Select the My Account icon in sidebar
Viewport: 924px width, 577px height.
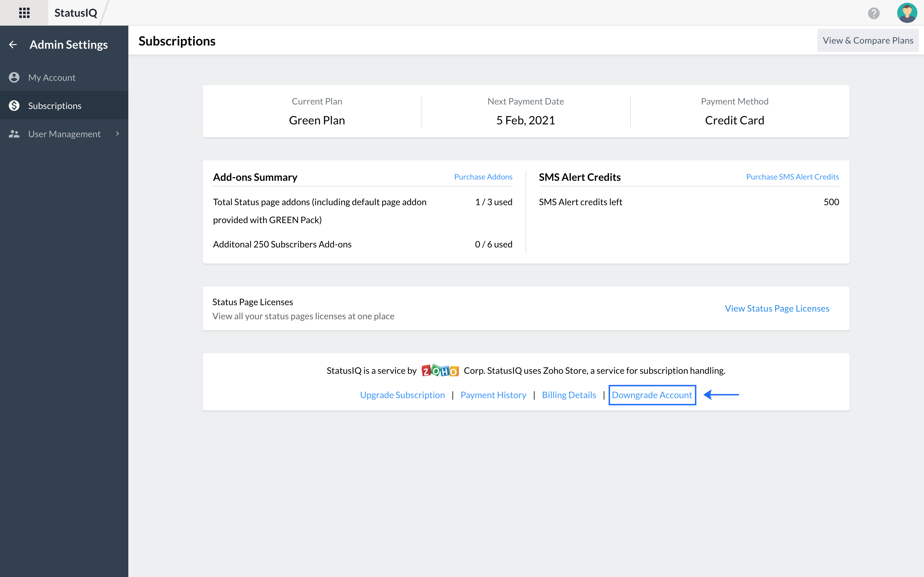14,77
